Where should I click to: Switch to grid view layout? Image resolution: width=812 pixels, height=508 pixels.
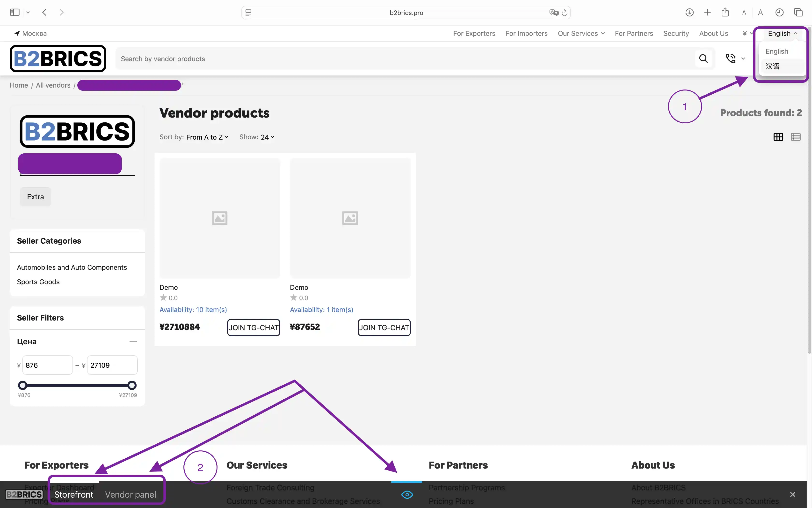(x=778, y=137)
